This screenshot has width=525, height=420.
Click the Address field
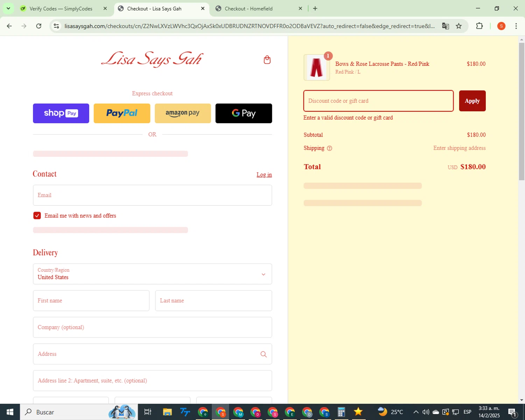tap(152, 354)
